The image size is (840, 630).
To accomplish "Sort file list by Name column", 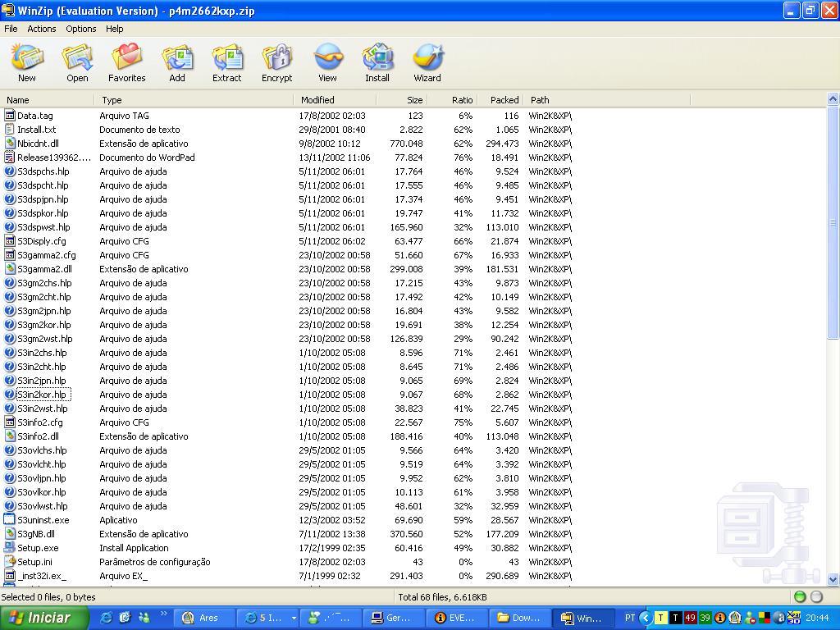I will 48,99.
